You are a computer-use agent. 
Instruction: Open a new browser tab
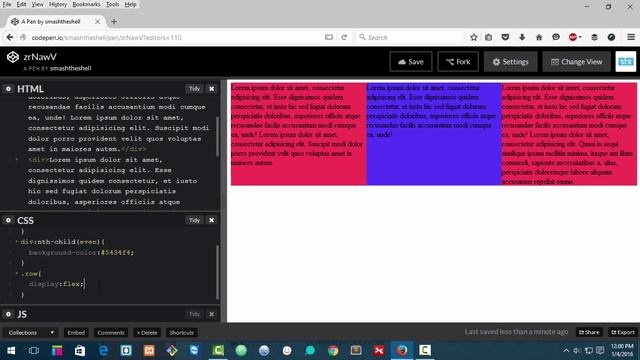[114, 22]
